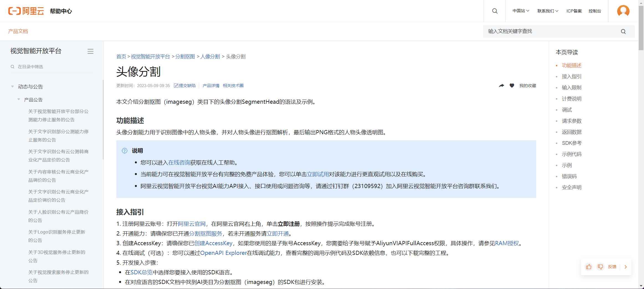Jump to 调试 in page guide

pos(567,110)
